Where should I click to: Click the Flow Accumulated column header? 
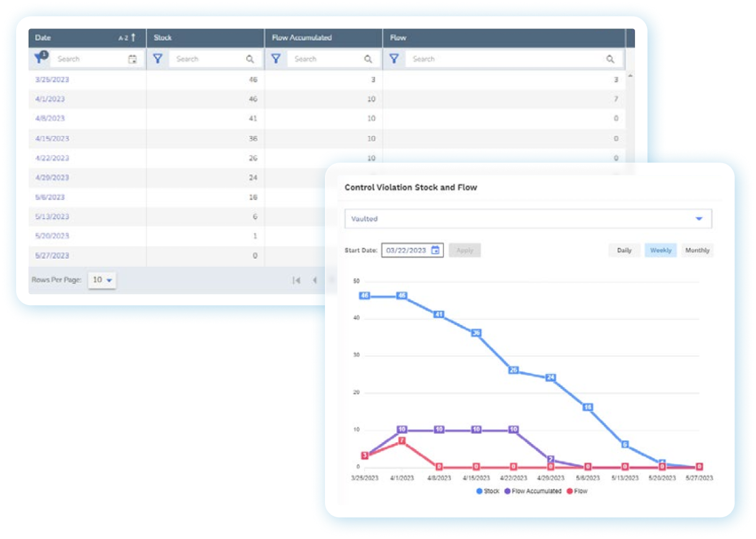click(x=301, y=38)
